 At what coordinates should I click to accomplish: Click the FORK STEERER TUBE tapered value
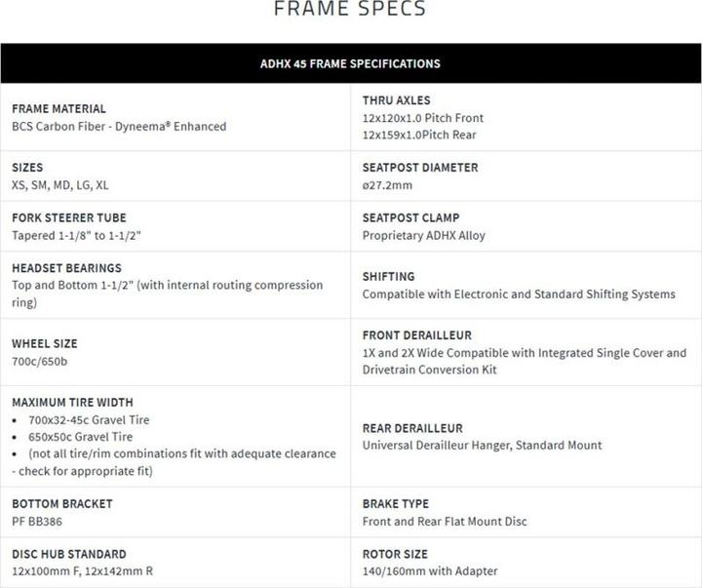77,236
